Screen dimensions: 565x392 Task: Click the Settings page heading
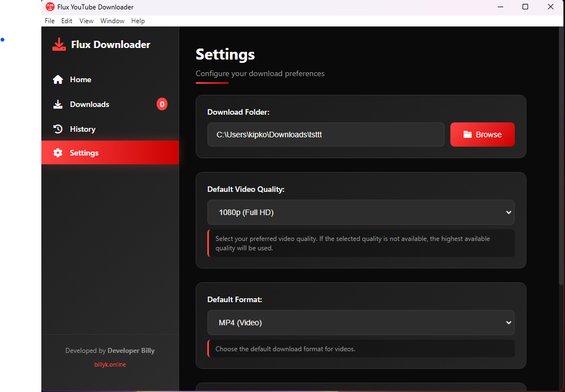click(225, 55)
